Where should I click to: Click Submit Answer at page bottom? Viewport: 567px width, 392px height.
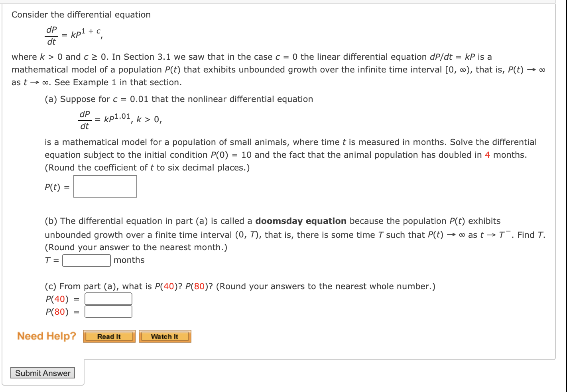click(x=43, y=373)
